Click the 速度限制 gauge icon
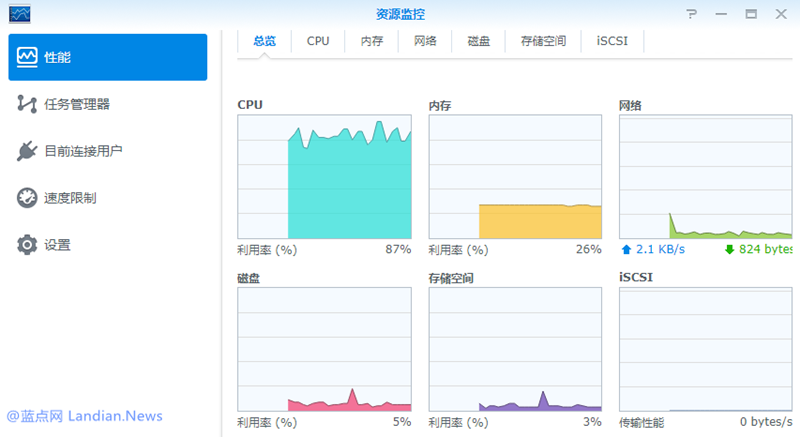 [x=27, y=198]
